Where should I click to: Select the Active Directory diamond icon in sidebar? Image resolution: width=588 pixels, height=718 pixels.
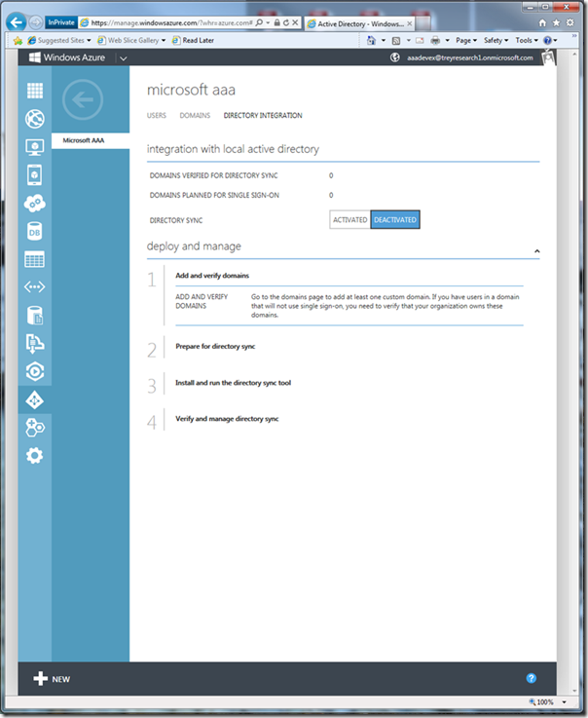(x=35, y=399)
